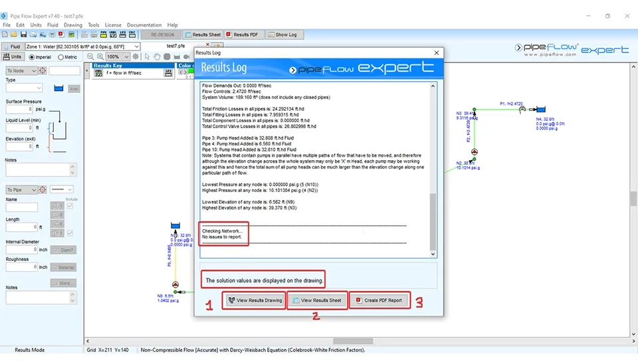Image resolution: width=638 pixels, height=364 pixels.
Task: Expand the 100% zoom level dropdown
Action: point(126,57)
